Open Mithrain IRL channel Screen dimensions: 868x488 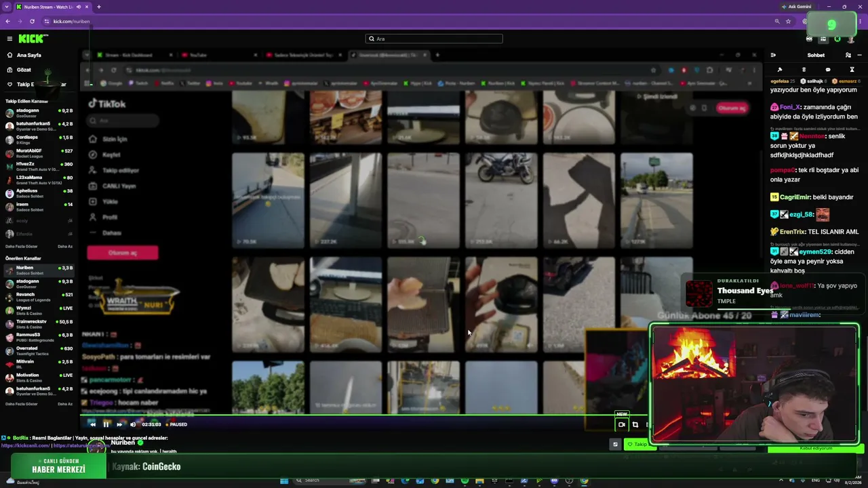pos(39,364)
